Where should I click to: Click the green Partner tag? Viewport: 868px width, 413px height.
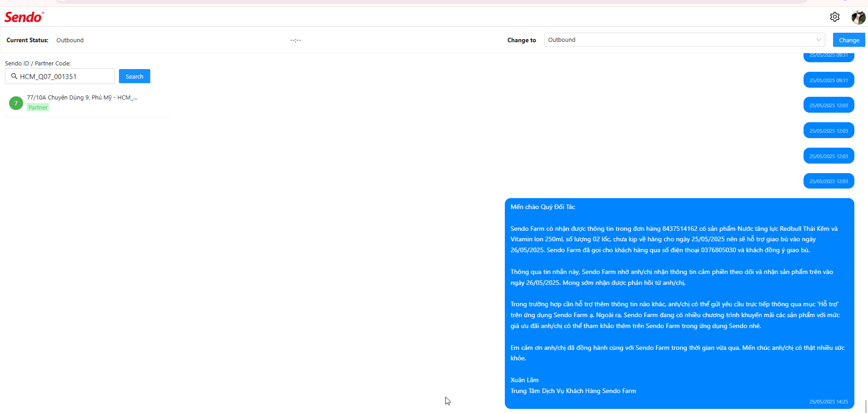38,107
